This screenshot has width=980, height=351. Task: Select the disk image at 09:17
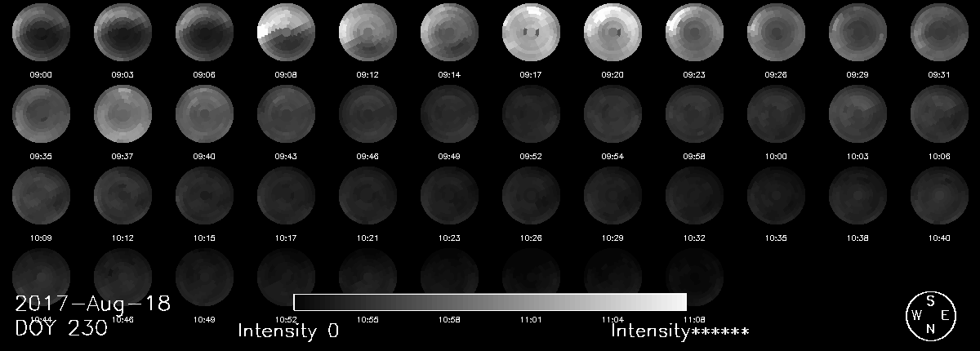[531, 33]
